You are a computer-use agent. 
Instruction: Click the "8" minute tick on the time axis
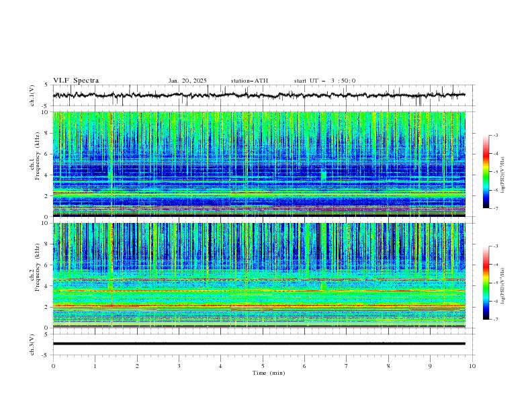(388, 366)
